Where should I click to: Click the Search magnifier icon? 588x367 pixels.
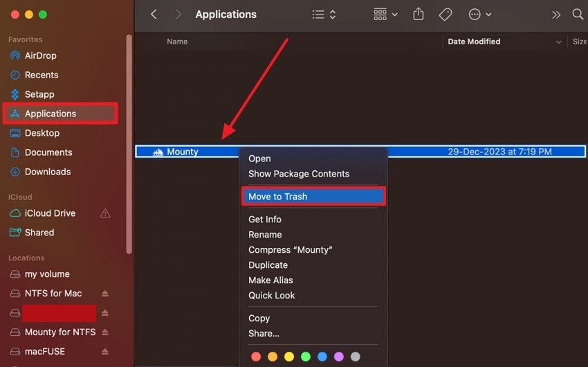tap(578, 15)
